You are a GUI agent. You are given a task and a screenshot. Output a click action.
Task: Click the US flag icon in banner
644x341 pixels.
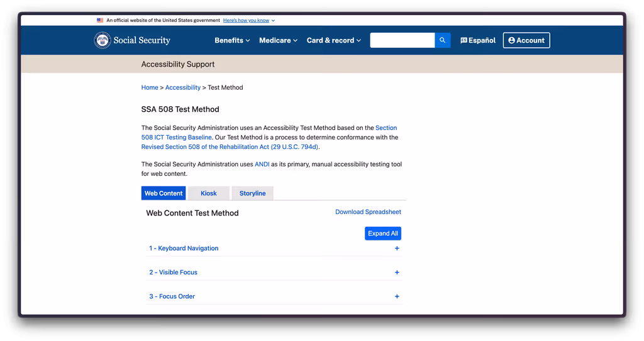(x=100, y=20)
